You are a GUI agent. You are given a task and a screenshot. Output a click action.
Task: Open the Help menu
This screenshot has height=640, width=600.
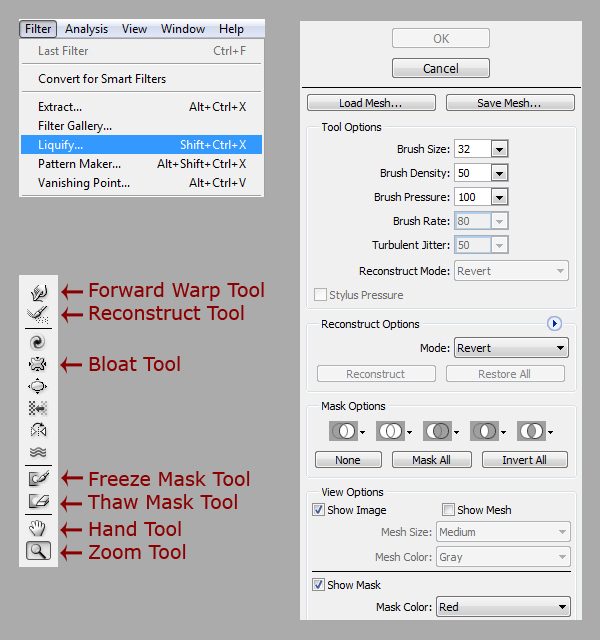click(231, 29)
